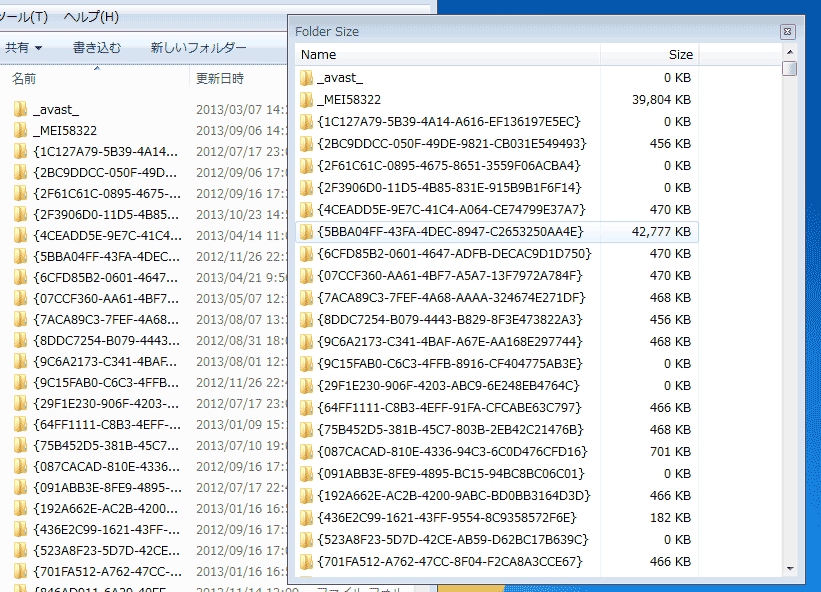This screenshot has height=592, width=821.
Task: Click the folder icon beside {9C15FAB0-C06C-4FFB}
Action: tap(307, 361)
